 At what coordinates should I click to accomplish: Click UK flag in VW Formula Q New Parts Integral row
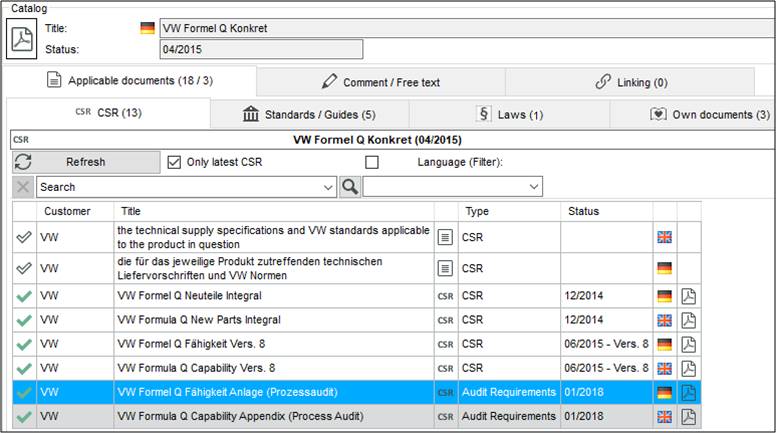665,320
